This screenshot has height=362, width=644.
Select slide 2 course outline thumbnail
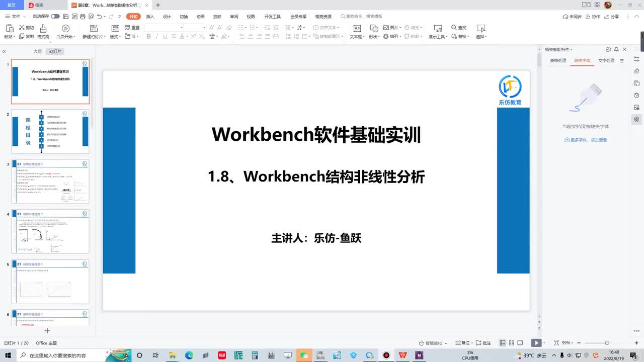coord(50,132)
